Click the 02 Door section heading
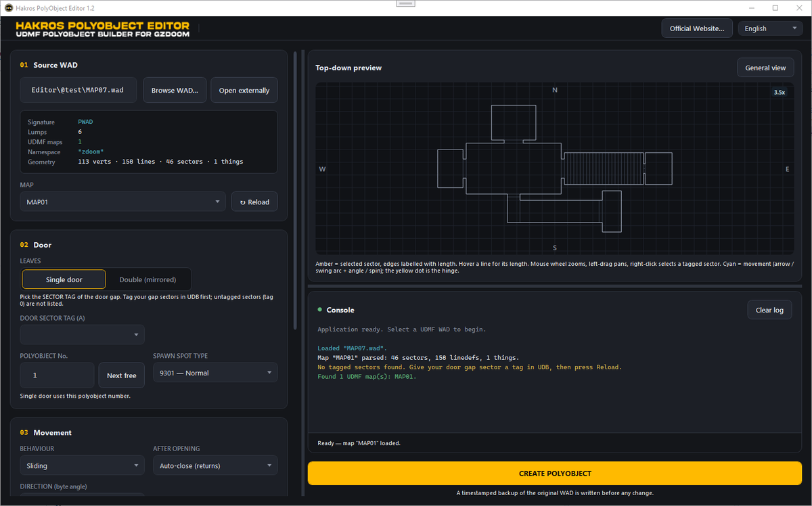 [35, 245]
